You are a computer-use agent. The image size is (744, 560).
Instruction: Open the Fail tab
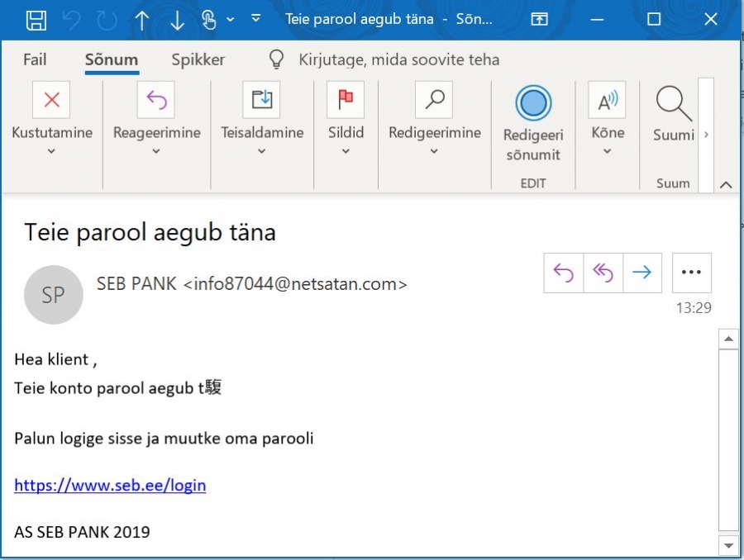pyautogui.click(x=35, y=59)
